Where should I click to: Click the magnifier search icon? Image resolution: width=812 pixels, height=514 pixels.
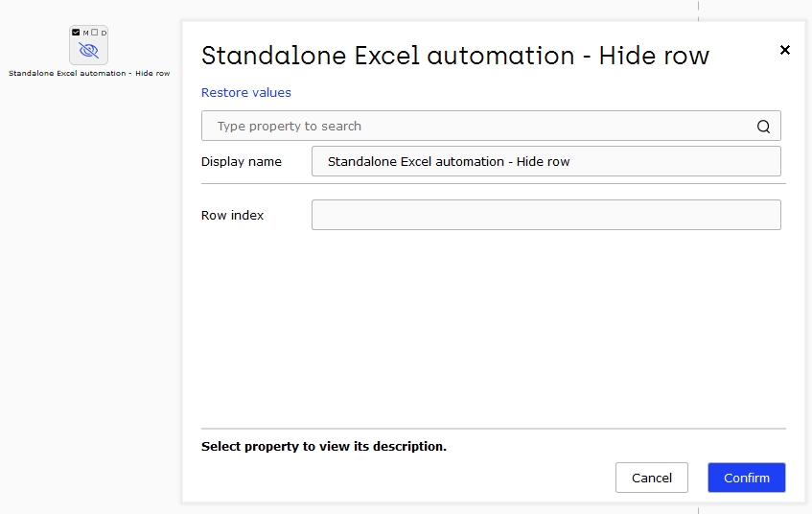763,127
